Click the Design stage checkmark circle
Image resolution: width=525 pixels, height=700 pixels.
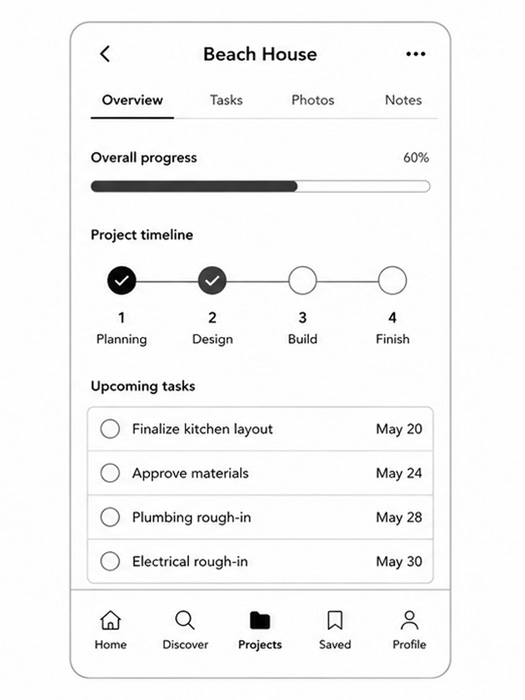point(212,280)
